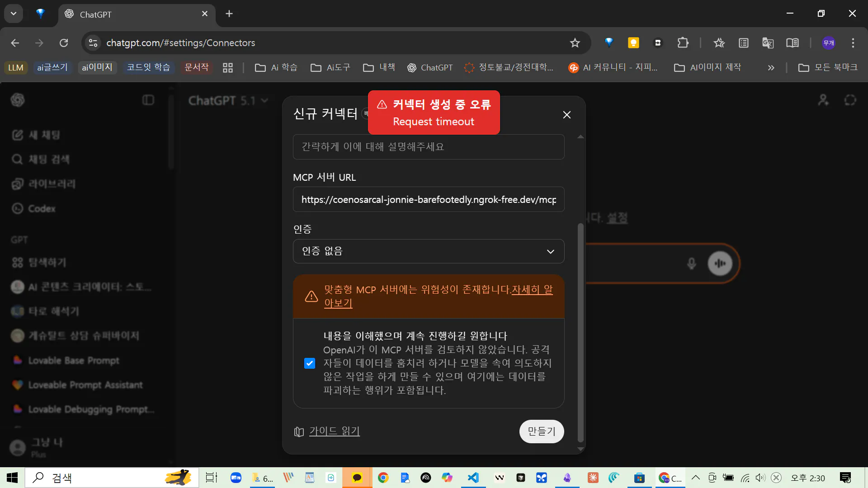The width and height of the screenshot is (868, 488).
Task: Open the notification center icon
Action: click(x=845, y=478)
